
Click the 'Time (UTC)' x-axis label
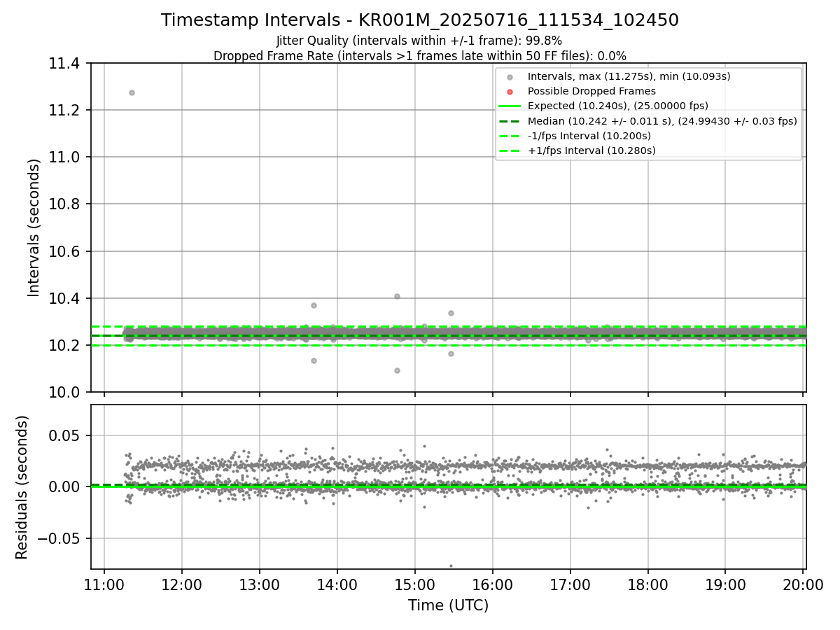(448, 605)
